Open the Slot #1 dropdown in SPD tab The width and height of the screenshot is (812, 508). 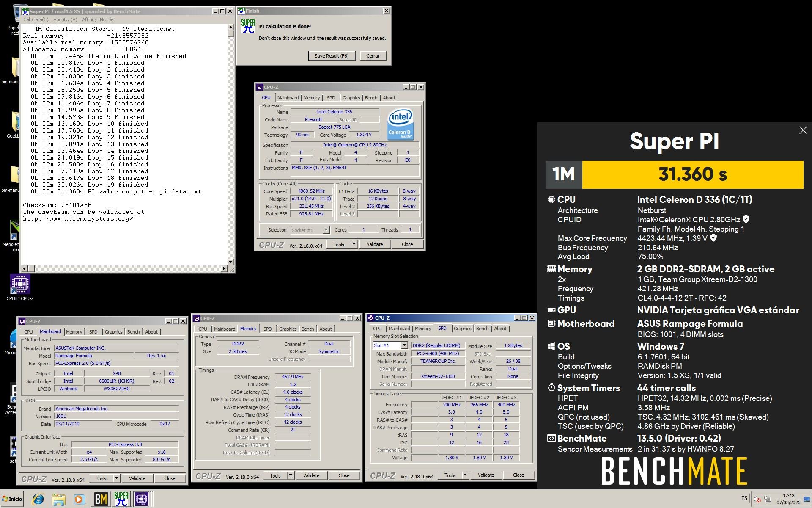point(404,345)
